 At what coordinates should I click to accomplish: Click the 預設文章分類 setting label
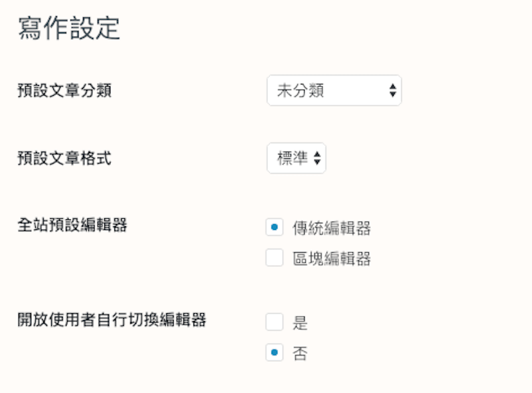(65, 90)
